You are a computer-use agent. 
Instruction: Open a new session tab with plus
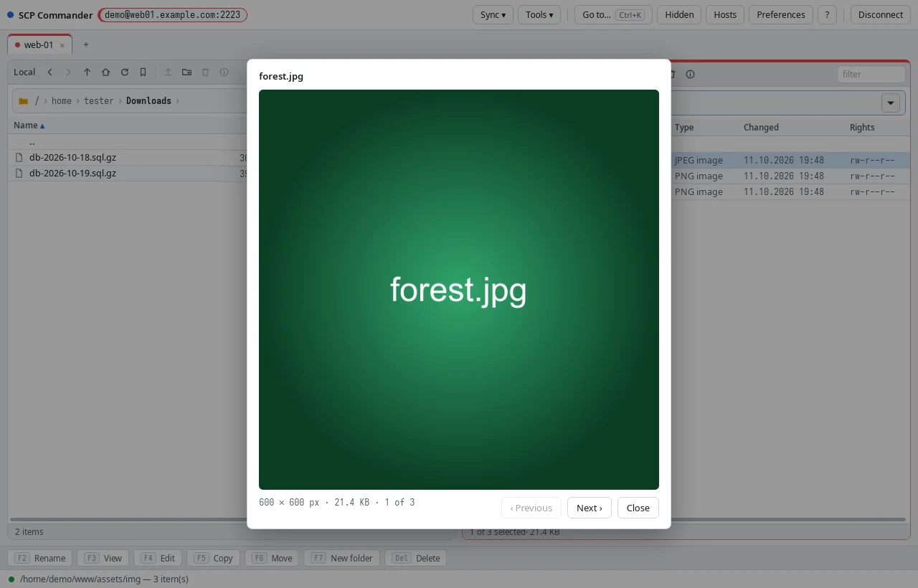coord(86,44)
